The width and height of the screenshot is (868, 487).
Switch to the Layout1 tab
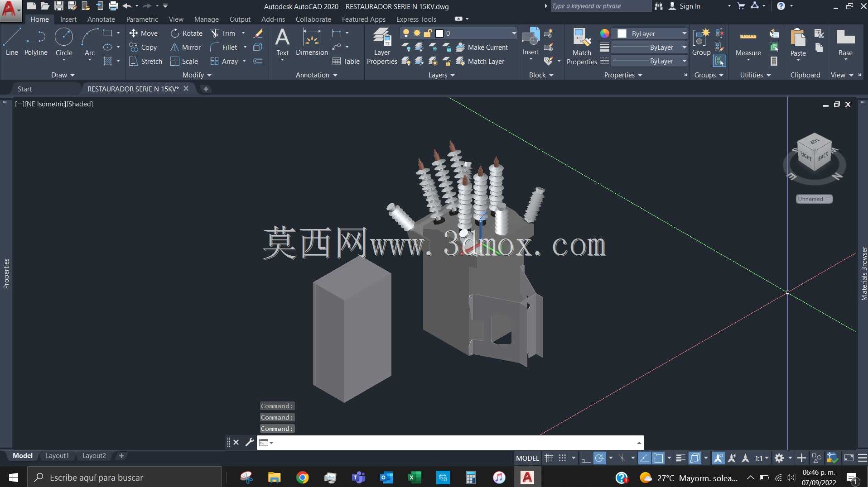pyautogui.click(x=57, y=456)
